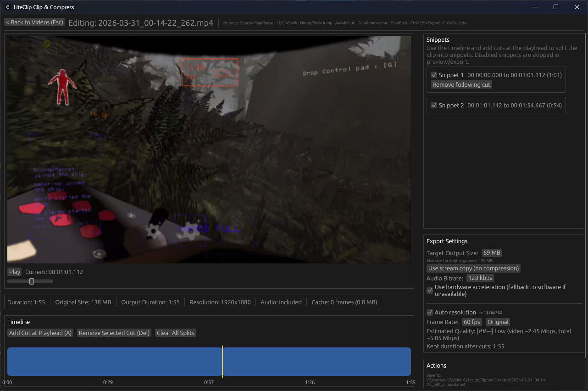This screenshot has height=391, width=588.
Task: Open the Audio Bitrate 128 kbps selector
Action: 480,278
